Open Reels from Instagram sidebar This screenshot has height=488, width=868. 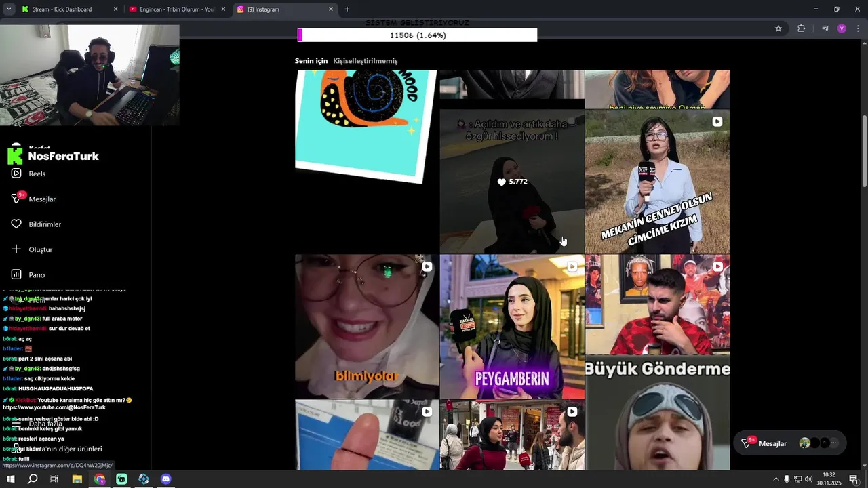tap(28, 174)
